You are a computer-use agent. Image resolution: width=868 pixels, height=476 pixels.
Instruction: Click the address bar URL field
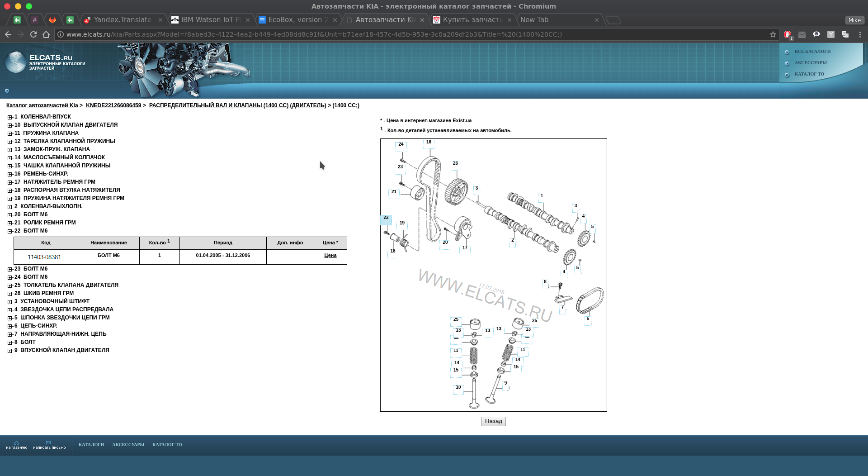[x=416, y=34]
